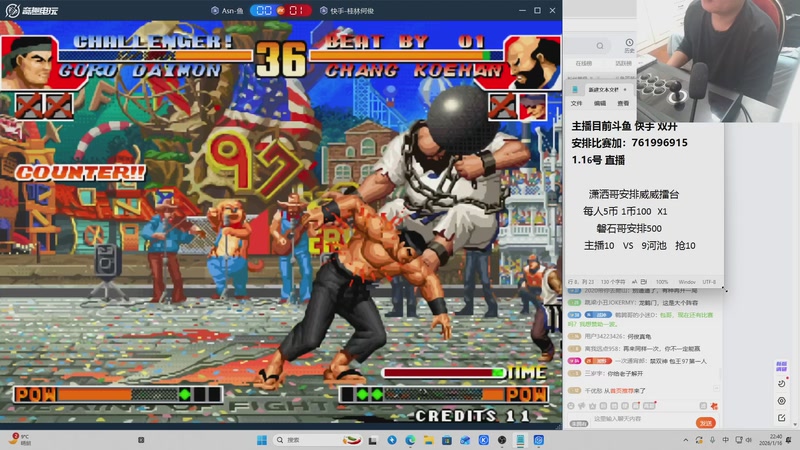Screen dimensions: 800x450
Task: Click the volume speaker icon in system tray
Action: [x=749, y=440]
